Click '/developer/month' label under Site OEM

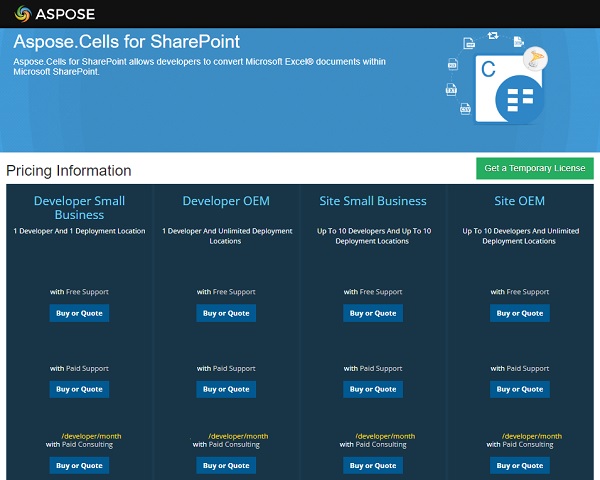(x=532, y=436)
